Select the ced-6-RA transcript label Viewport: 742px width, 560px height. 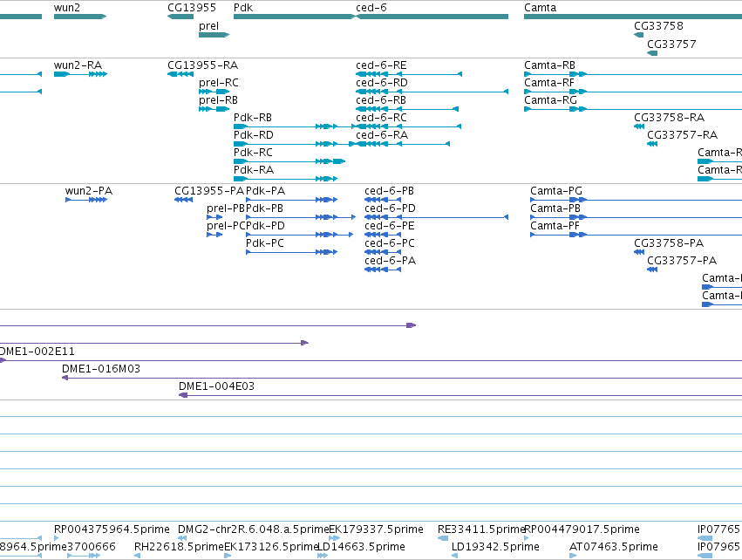[x=382, y=135]
